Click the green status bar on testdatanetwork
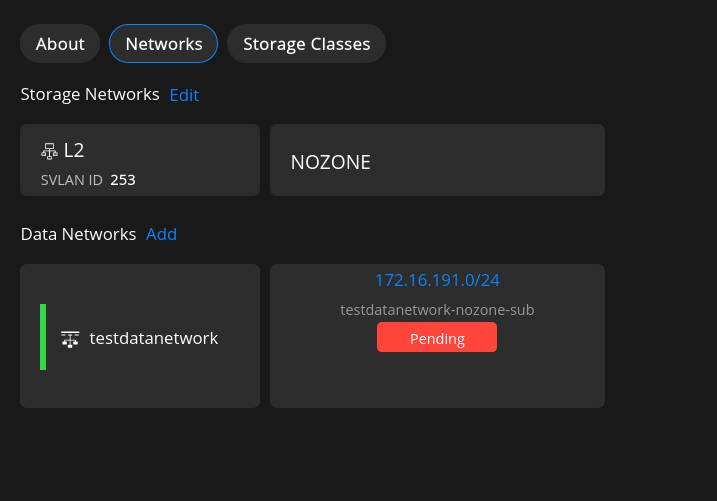Image resolution: width=717 pixels, height=501 pixels. click(43, 337)
